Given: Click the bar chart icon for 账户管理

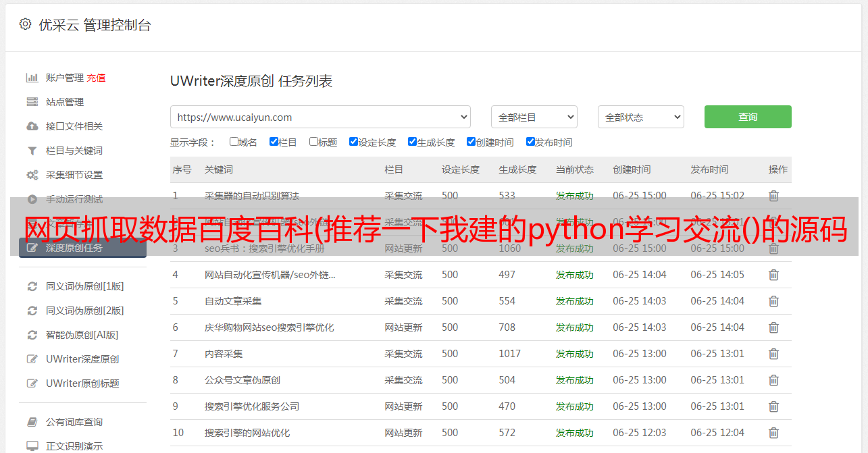Looking at the screenshot, I should point(32,78).
